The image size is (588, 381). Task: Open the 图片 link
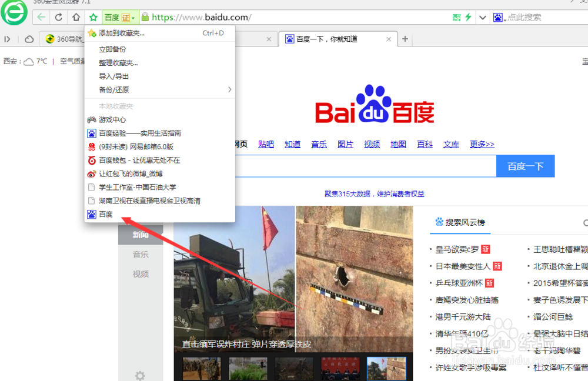[x=345, y=144]
